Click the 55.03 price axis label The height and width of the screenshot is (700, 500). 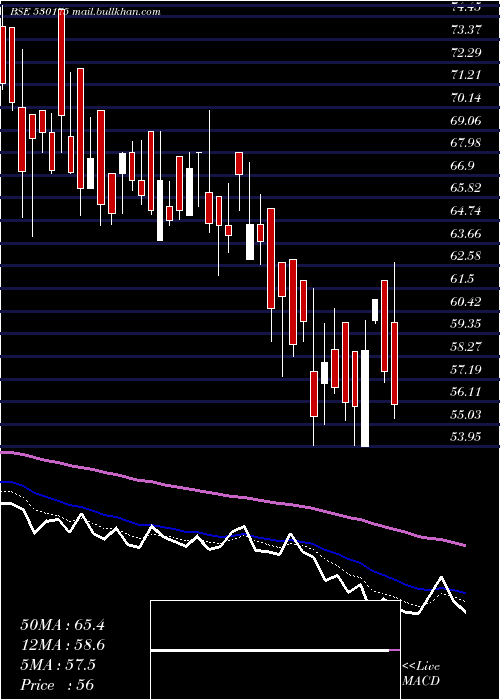(466, 415)
